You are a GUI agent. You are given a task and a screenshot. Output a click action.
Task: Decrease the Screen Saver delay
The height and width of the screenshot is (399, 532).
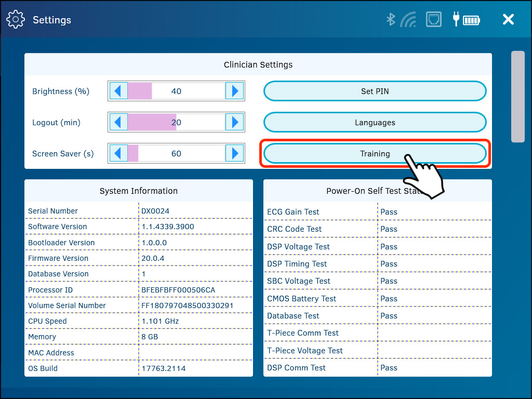coord(118,153)
